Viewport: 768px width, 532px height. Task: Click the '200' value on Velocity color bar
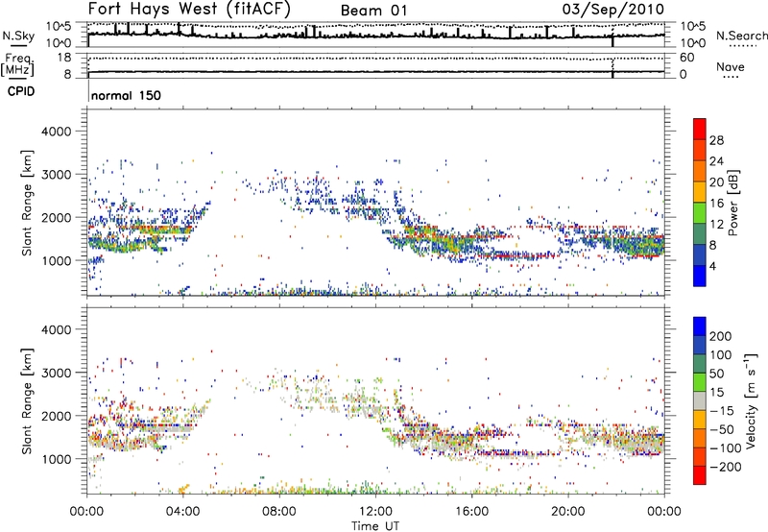tap(721, 336)
